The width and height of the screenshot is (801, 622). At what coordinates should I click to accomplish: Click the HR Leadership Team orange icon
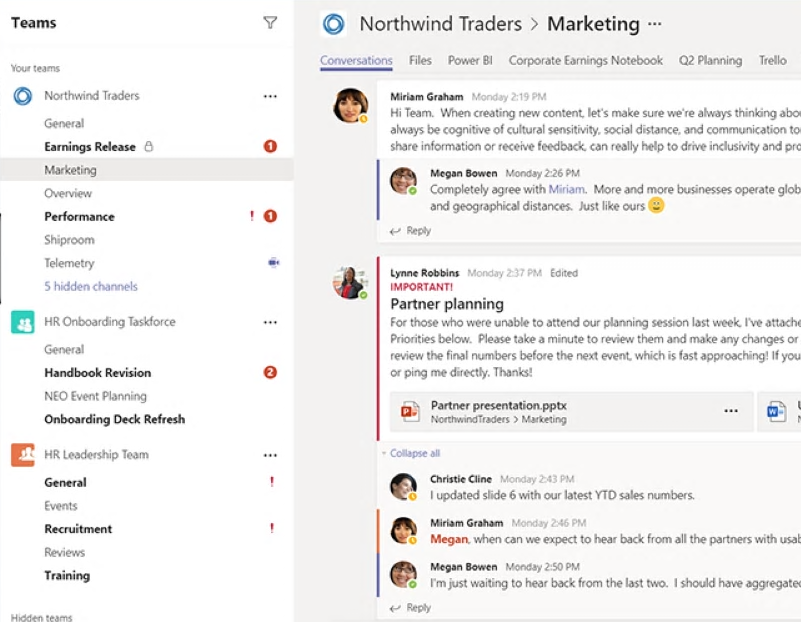pos(22,454)
